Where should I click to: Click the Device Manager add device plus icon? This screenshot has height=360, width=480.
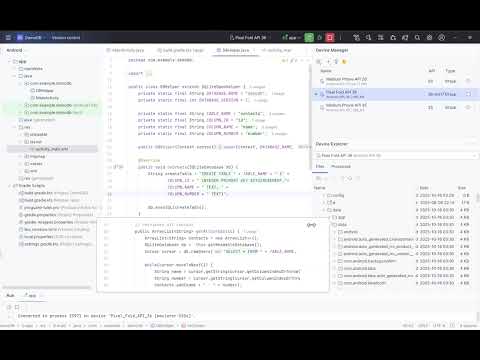[x=328, y=62]
